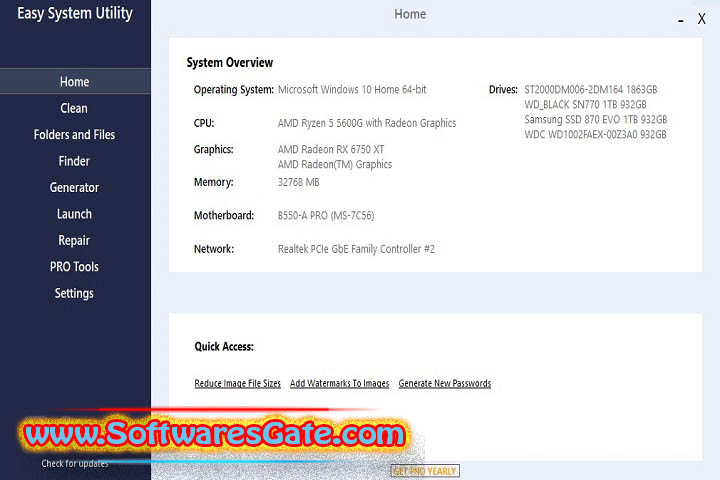Click the Home title at window top
The height and width of the screenshot is (480, 720).
(410, 14)
